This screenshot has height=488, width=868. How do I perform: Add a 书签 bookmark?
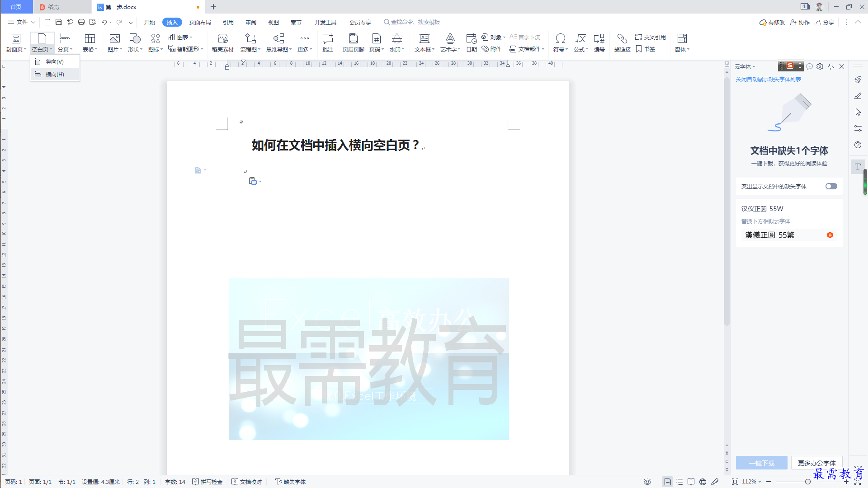[646, 49]
